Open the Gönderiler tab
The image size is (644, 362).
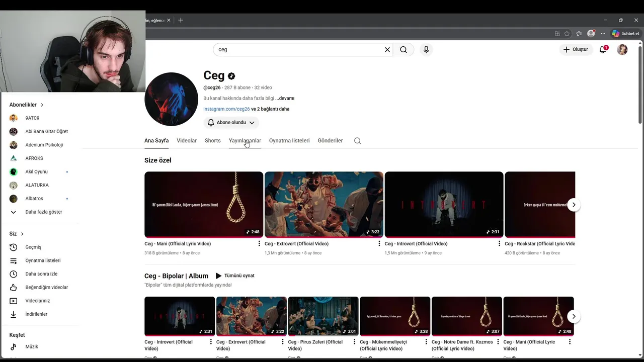coord(330,141)
